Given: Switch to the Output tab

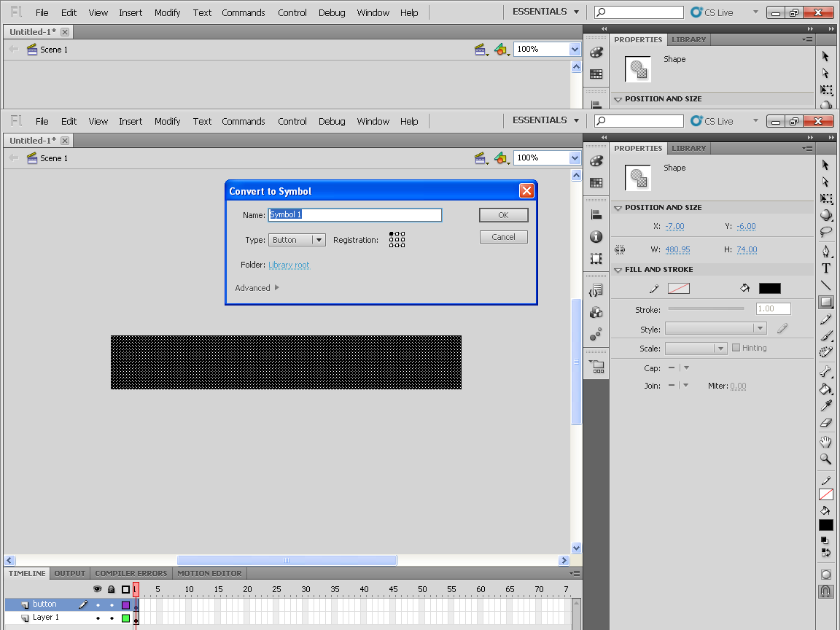Looking at the screenshot, I should click(70, 573).
